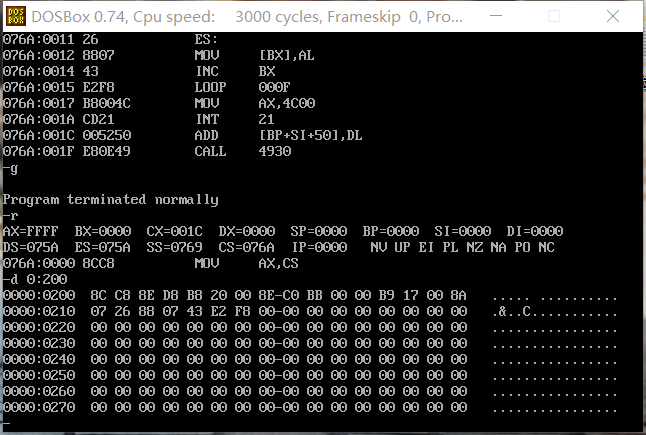Click the dump address '0000:0240'

[x=39, y=359]
